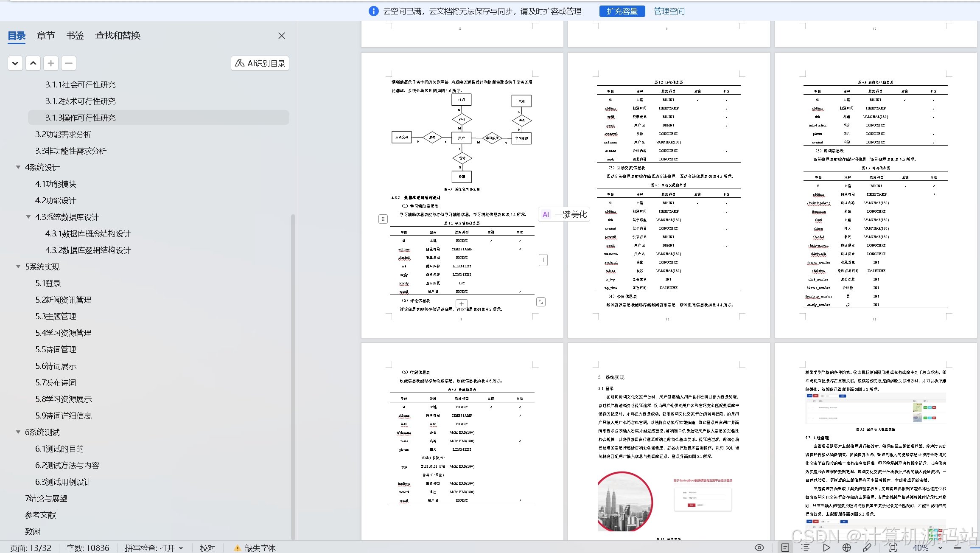Viewport: 980px width, 553px height.
Task: Click AI 一键美化 floating button
Action: [564, 214]
